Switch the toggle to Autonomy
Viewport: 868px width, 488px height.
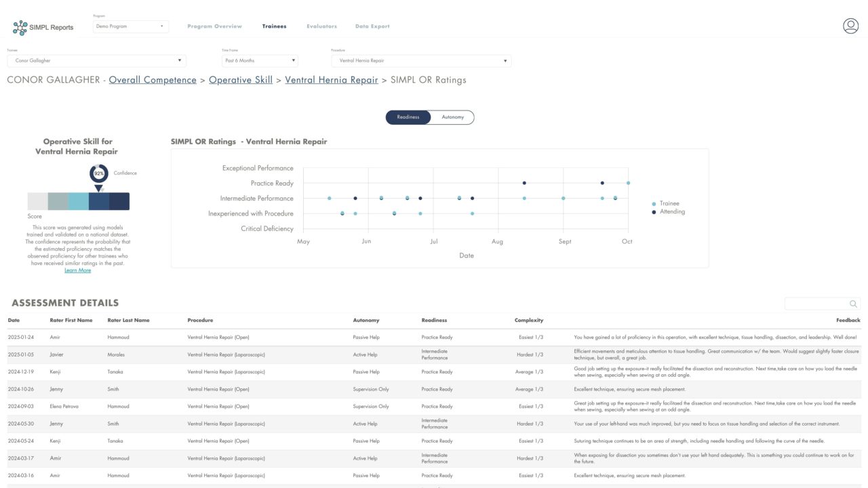coord(453,117)
